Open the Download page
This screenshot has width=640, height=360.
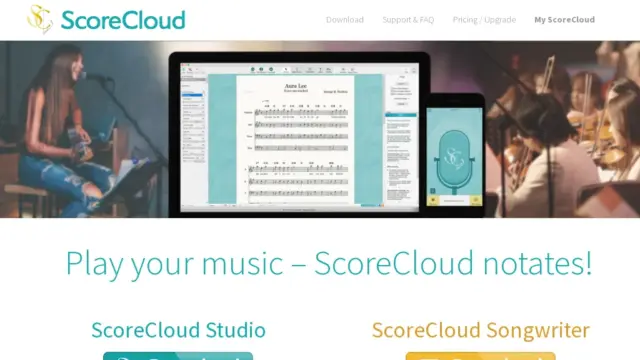(344, 20)
